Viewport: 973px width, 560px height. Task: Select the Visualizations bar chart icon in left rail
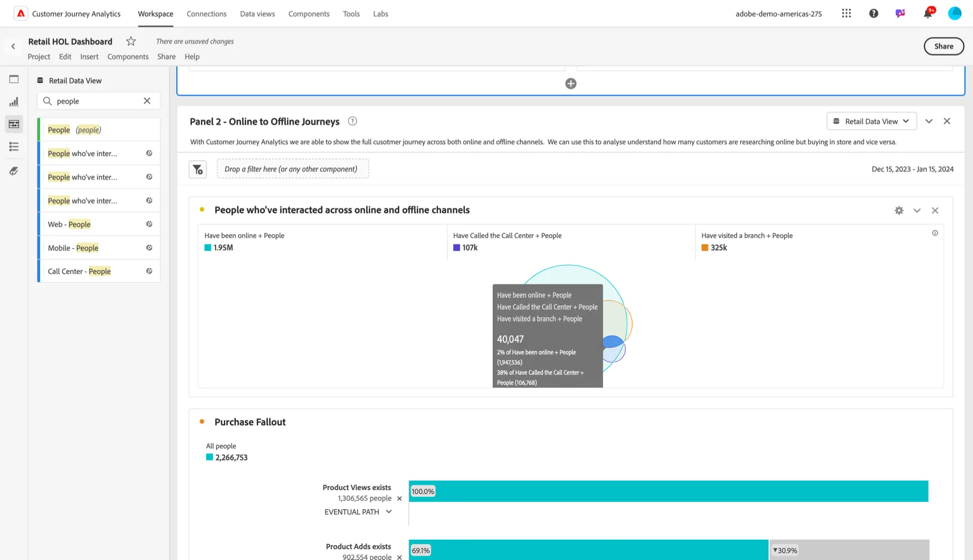click(14, 102)
